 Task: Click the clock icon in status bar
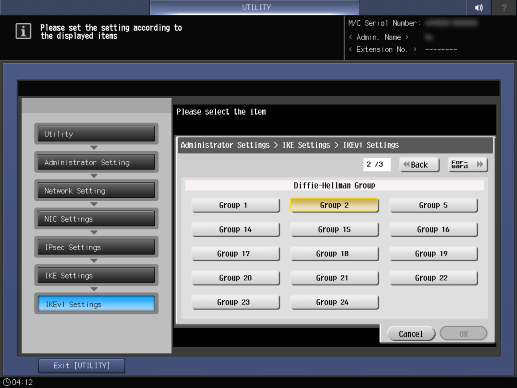click(6, 382)
